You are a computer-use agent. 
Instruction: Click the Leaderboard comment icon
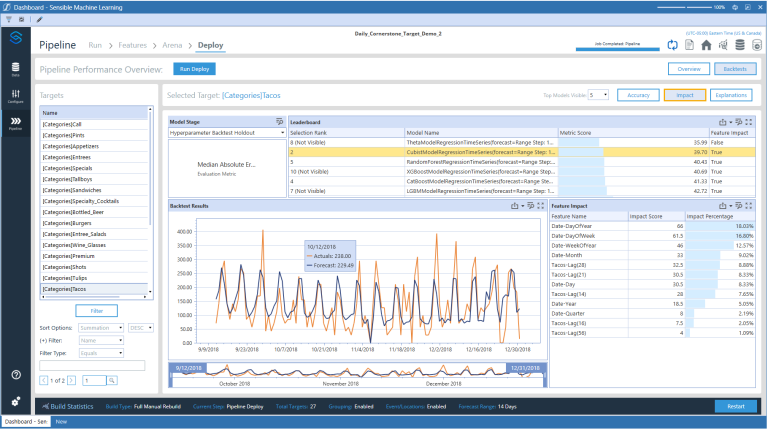739,122
